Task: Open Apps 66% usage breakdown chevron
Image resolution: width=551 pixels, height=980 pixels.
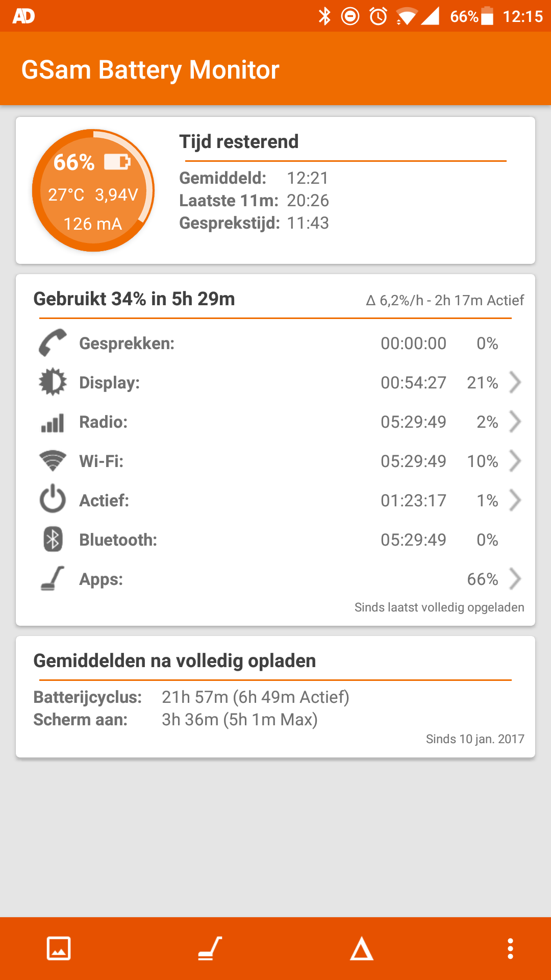Action: tap(515, 579)
